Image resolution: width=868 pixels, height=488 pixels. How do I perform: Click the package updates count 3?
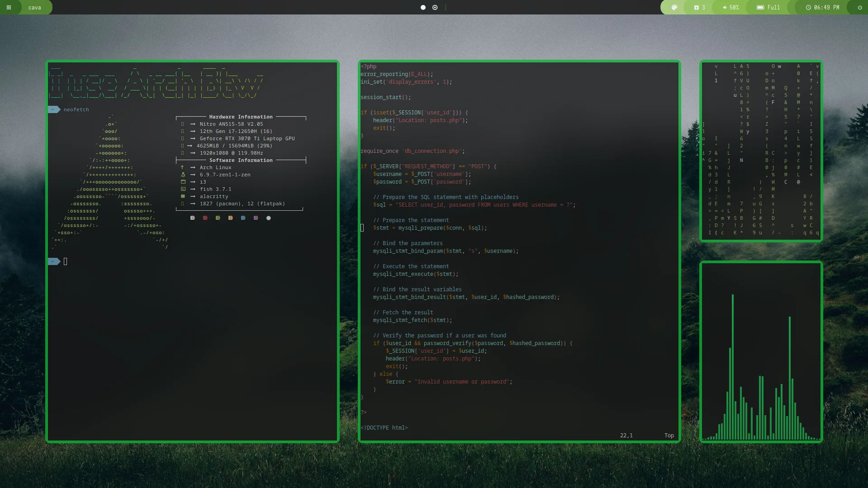[x=700, y=7]
